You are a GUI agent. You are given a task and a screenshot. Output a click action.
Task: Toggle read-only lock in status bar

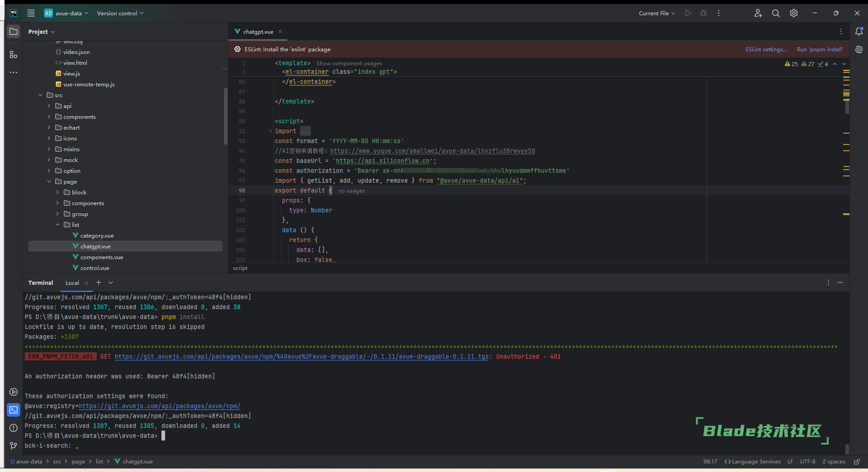click(x=857, y=462)
